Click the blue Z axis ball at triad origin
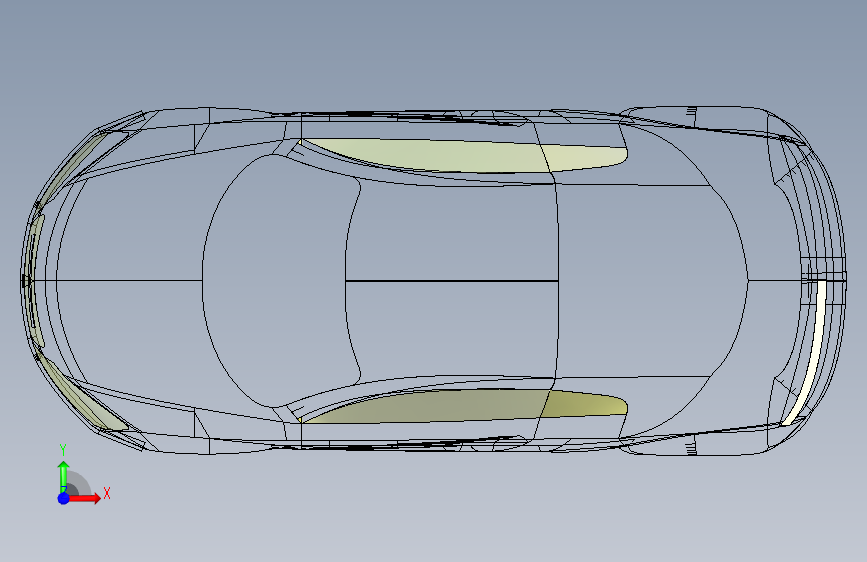Screen dimensions: 867x562 [64, 498]
